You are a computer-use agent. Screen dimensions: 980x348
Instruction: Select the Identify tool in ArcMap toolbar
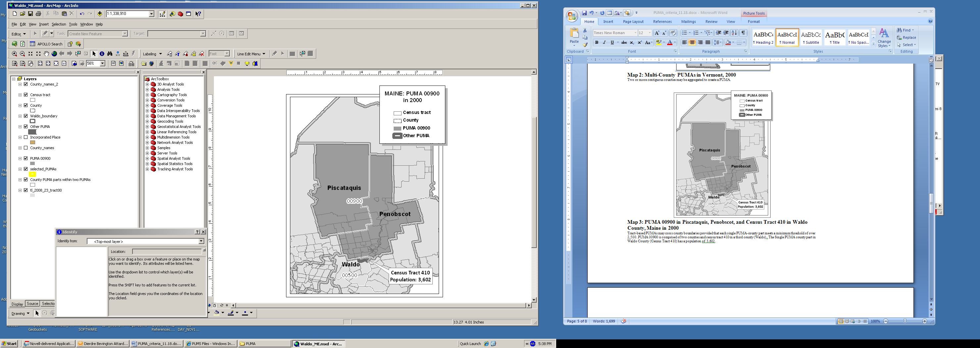pyautogui.click(x=102, y=54)
